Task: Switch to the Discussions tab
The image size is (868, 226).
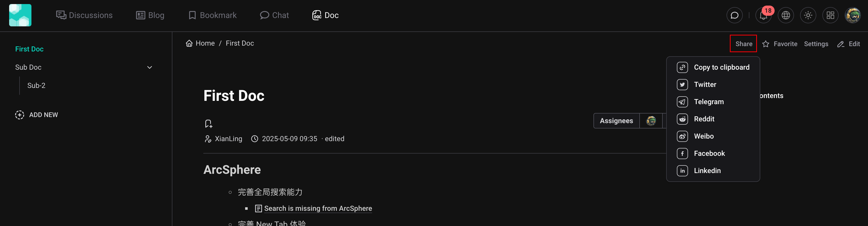Action: pos(84,15)
